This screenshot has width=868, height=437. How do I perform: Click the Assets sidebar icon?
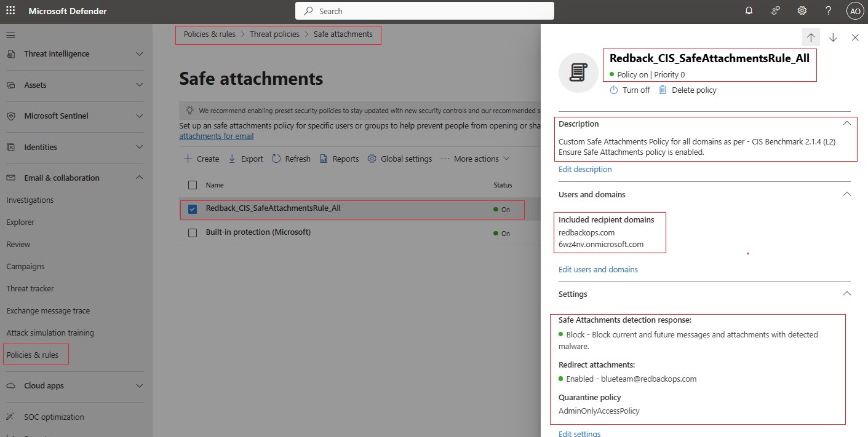pyautogui.click(x=11, y=85)
